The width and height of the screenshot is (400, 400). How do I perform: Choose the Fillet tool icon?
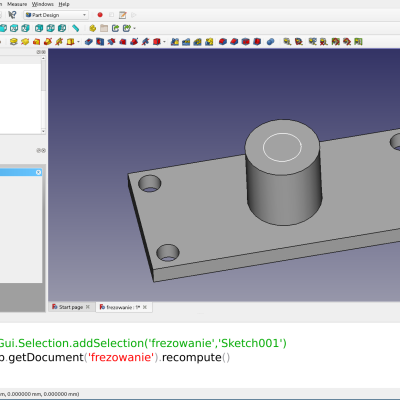(223, 42)
